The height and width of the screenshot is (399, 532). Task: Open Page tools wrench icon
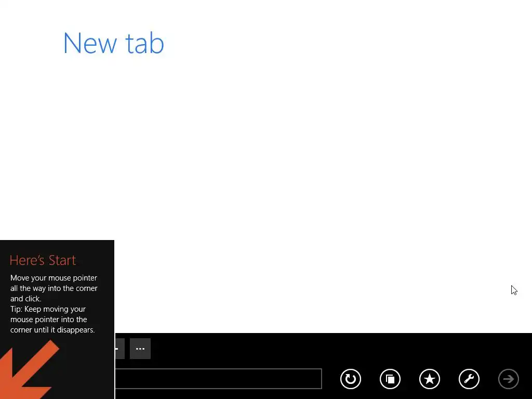(469, 379)
